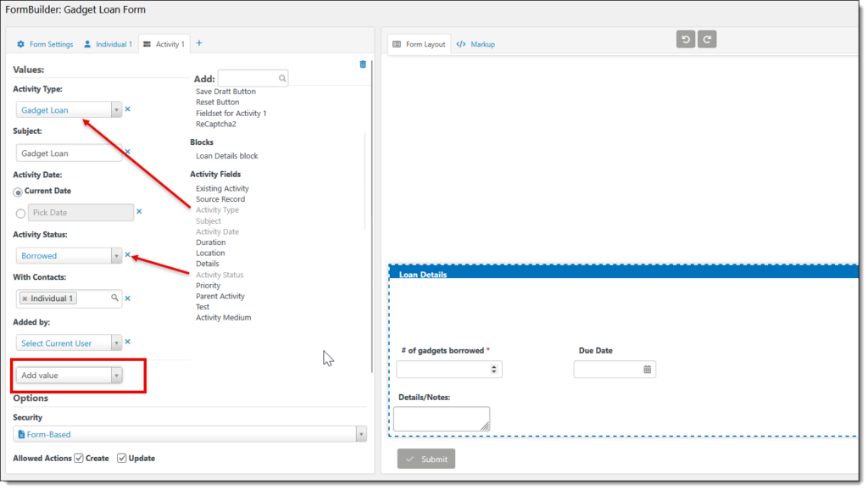Toggle the Update checkbox off
Screen dimensions: 868x490
[121, 458]
